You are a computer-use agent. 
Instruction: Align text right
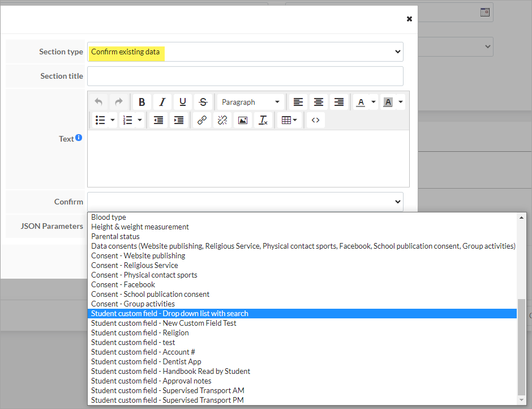[x=339, y=102]
